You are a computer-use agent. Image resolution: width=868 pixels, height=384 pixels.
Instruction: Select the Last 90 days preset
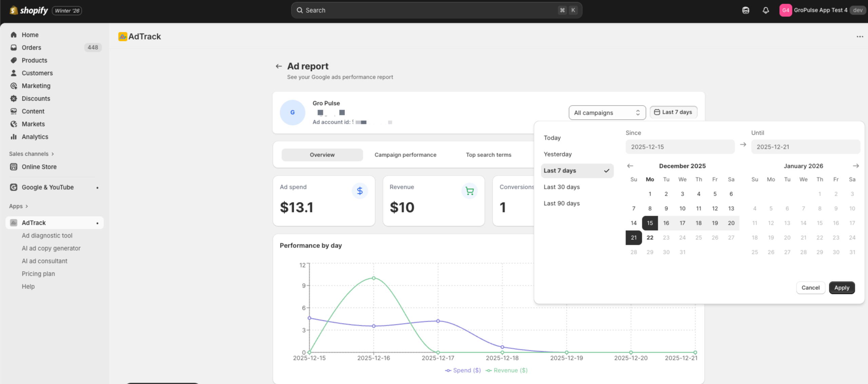(561, 203)
